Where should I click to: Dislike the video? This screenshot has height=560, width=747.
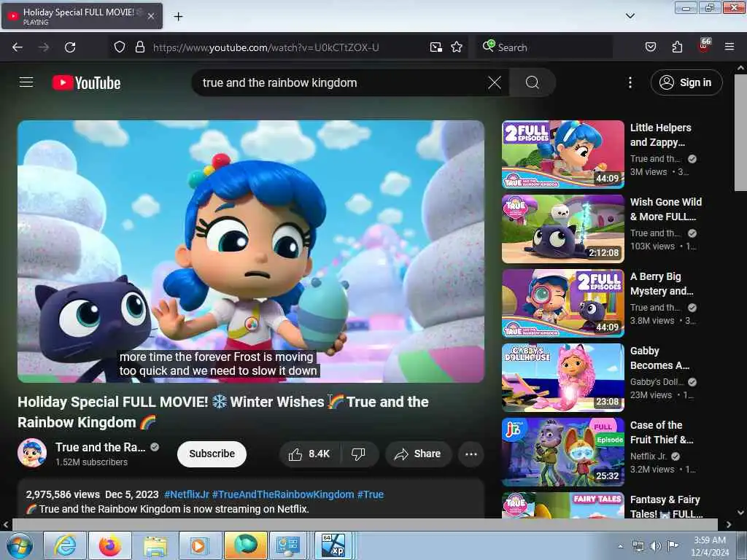click(359, 454)
